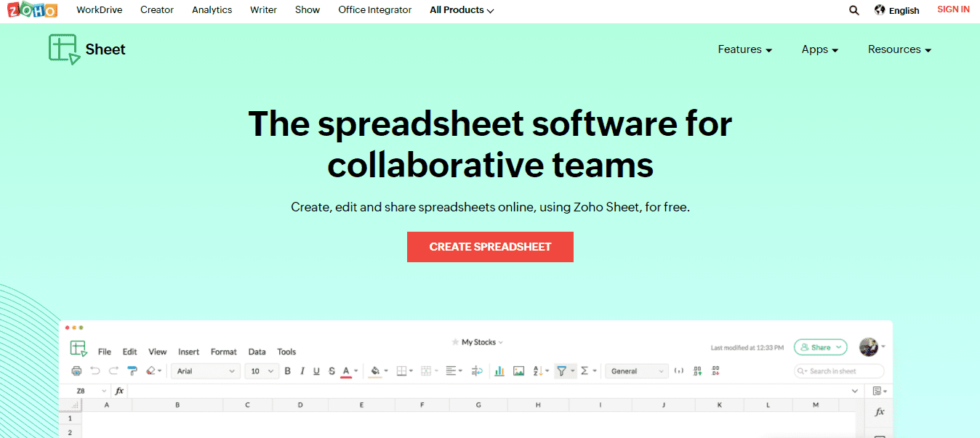Open the Format menu
Screen dimensions: 980x438
click(x=224, y=352)
